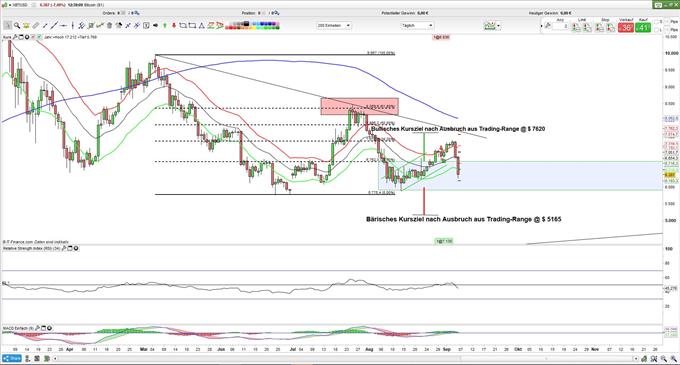This screenshot has height=365, width=680.
Task: Click the 10.000 price axis label
Action: [671, 53]
